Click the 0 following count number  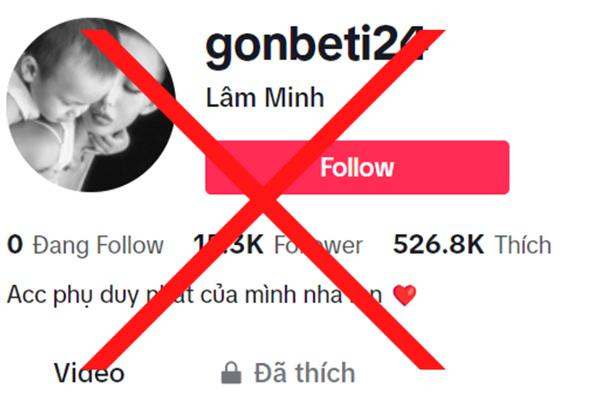pos(15,244)
